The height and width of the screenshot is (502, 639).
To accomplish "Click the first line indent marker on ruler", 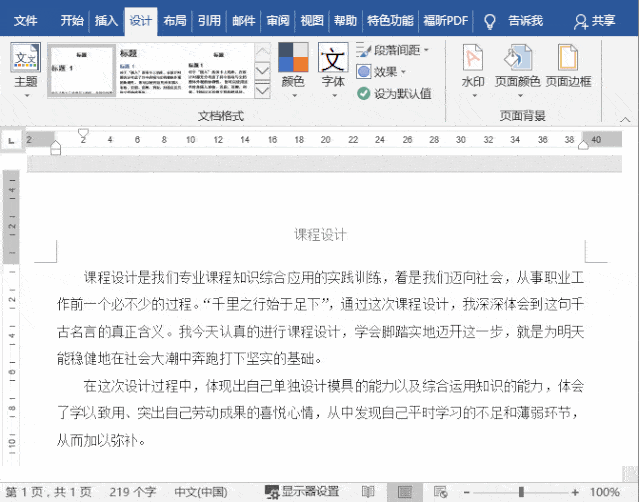I will [83, 133].
